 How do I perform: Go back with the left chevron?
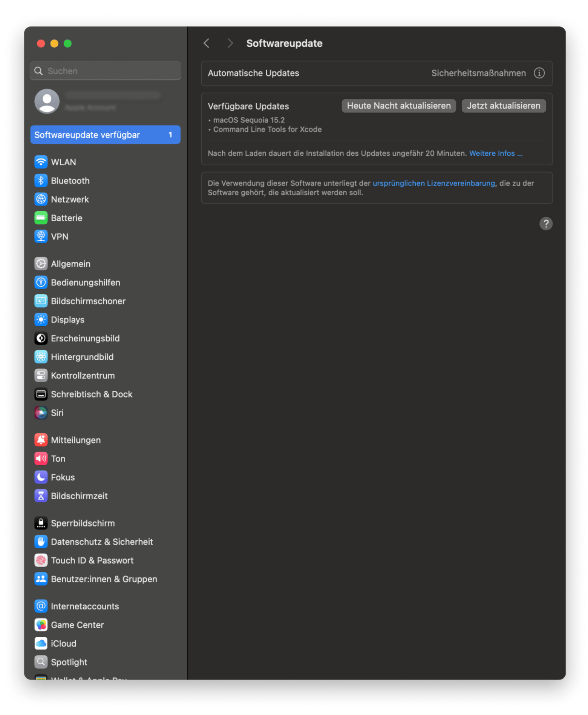(206, 43)
